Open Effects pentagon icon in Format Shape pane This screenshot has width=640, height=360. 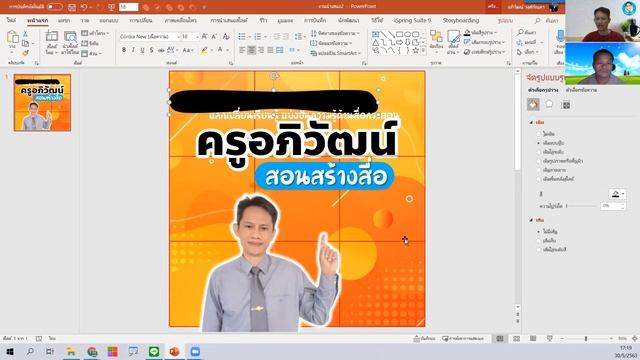tap(549, 104)
